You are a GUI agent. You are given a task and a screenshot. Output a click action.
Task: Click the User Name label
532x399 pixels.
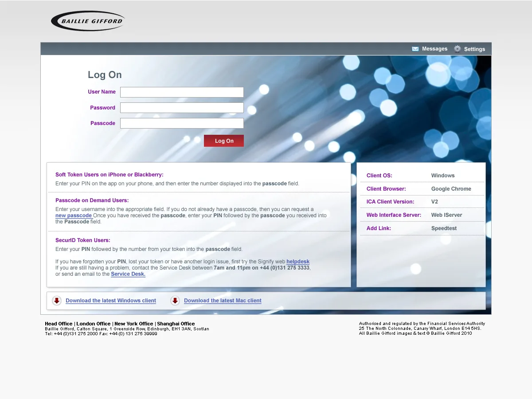[102, 92]
